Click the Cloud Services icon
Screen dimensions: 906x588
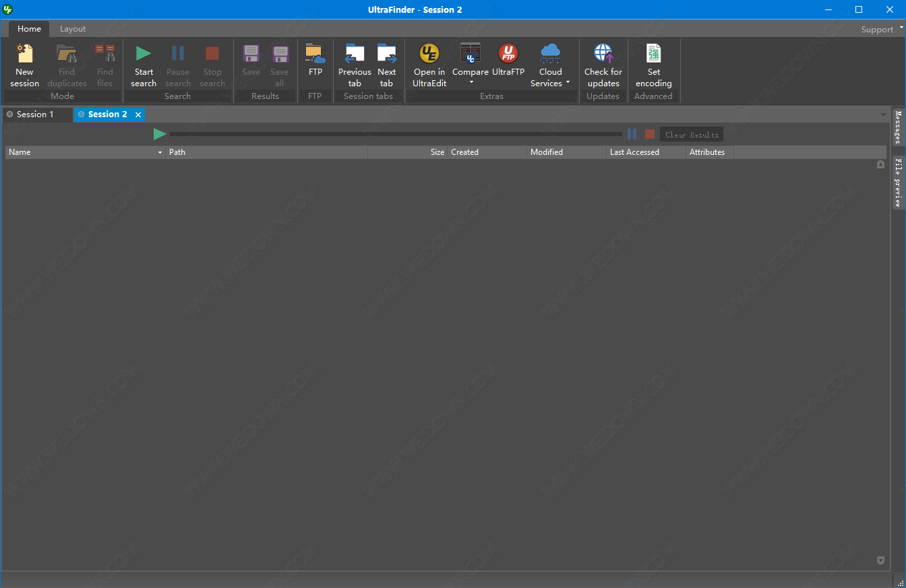point(551,53)
